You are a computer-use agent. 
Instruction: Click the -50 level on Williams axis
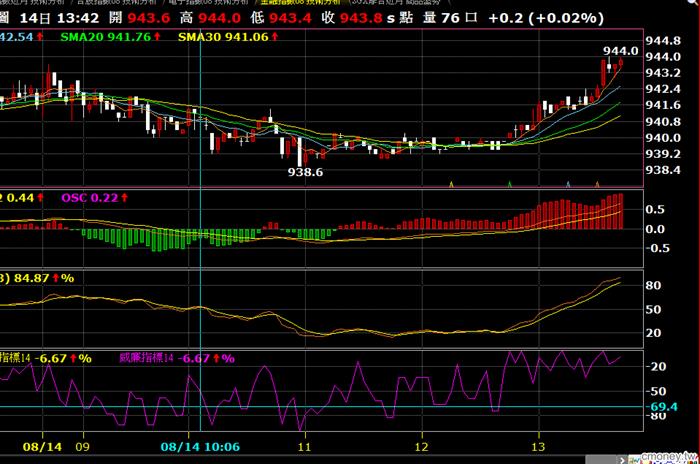656,391
